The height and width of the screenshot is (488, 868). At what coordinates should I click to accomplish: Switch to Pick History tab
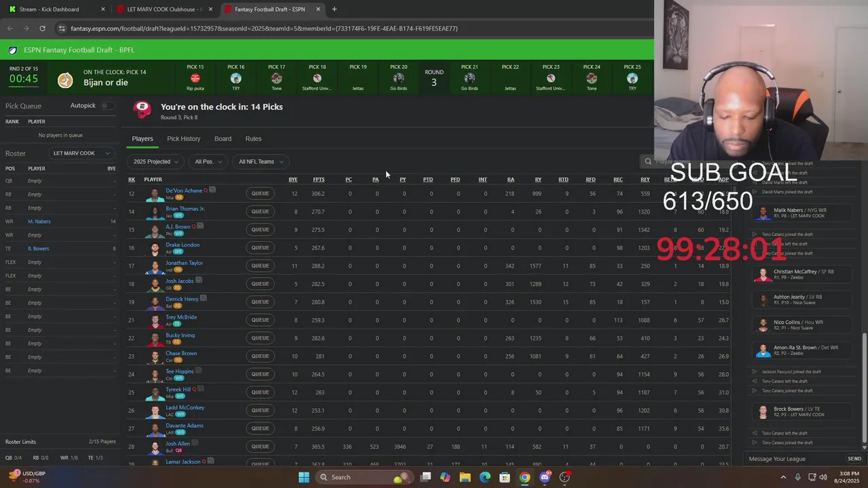[x=184, y=139]
